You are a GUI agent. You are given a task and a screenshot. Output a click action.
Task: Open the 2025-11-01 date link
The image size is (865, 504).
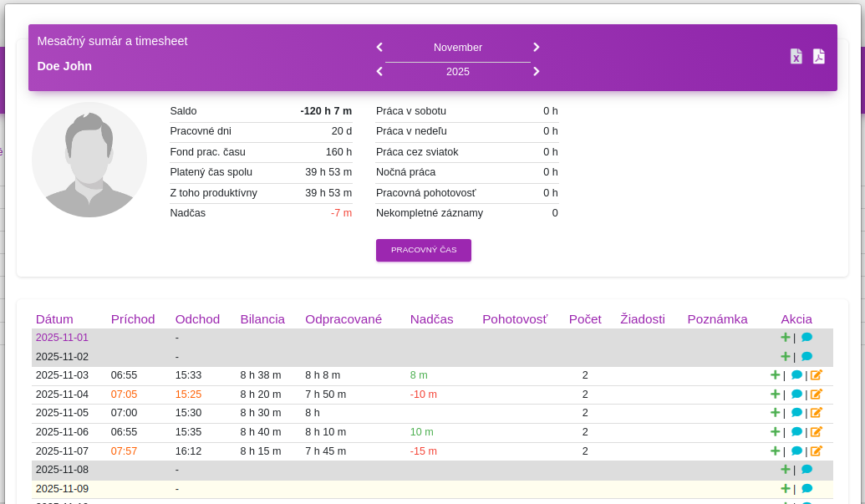click(62, 338)
